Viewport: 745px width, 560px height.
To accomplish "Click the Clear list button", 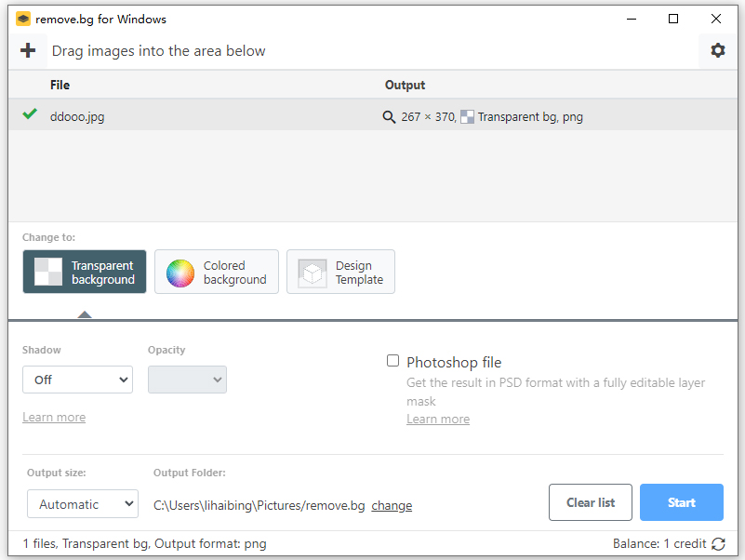I will pyautogui.click(x=590, y=502).
